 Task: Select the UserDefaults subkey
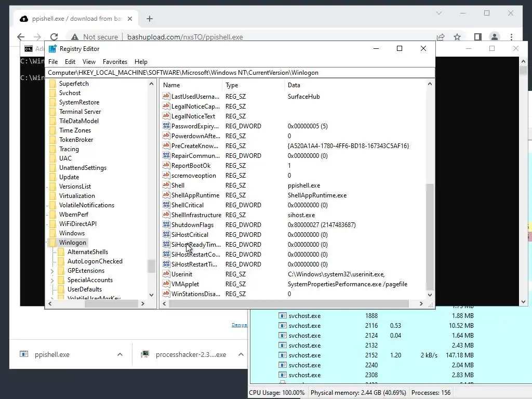pyautogui.click(x=85, y=289)
